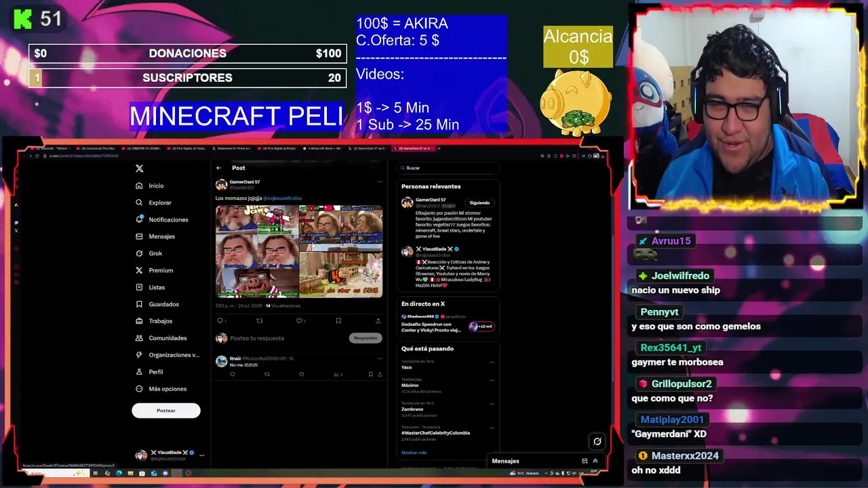
Task: Reload the page in browser toolbar
Action: coord(37,156)
